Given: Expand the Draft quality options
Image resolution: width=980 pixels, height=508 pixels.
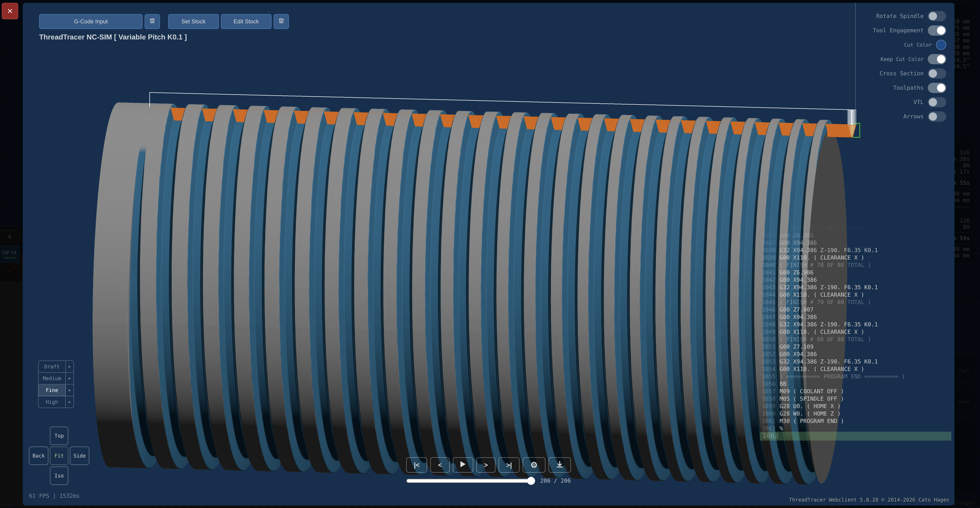Looking at the screenshot, I should pyautogui.click(x=70, y=366).
